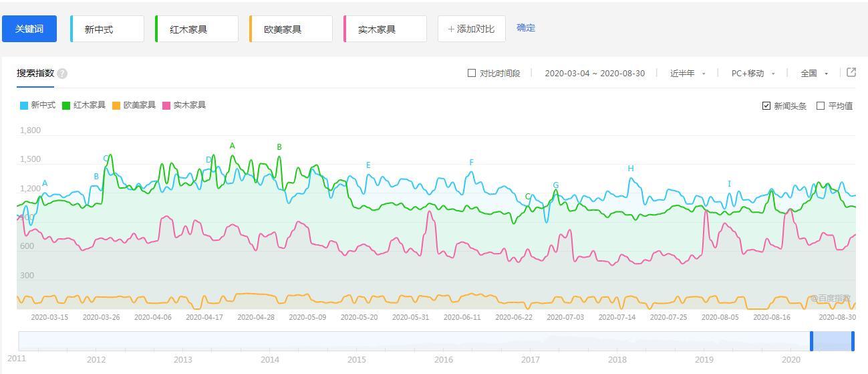The width and height of the screenshot is (868, 374).
Task: Uncheck the 新闻头条 checkbox
Action: pyautogui.click(x=766, y=106)
